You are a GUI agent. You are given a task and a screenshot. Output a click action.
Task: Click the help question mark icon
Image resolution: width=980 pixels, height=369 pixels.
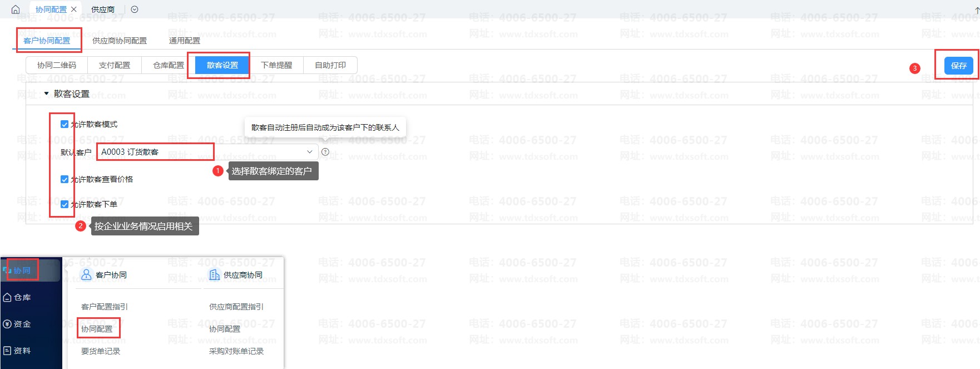325,152
